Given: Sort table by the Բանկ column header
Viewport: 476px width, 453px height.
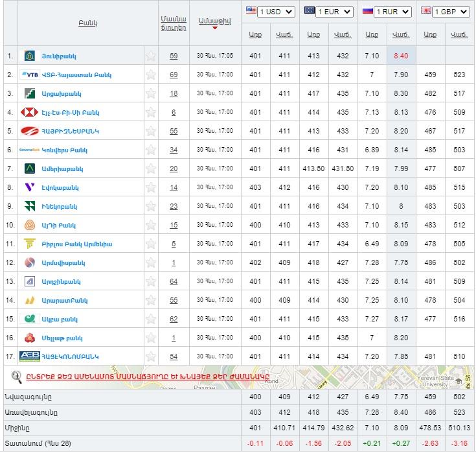Looking at the screenshot, I should (x=87, y=23).
